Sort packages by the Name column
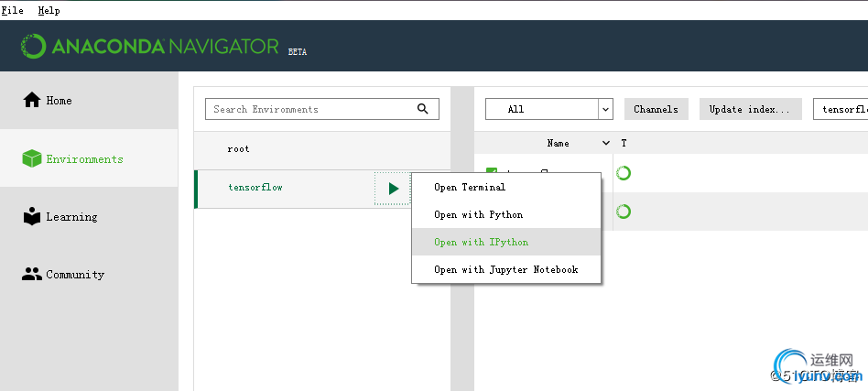The height and width of the screenshot is (391, 868). [558, 143]
